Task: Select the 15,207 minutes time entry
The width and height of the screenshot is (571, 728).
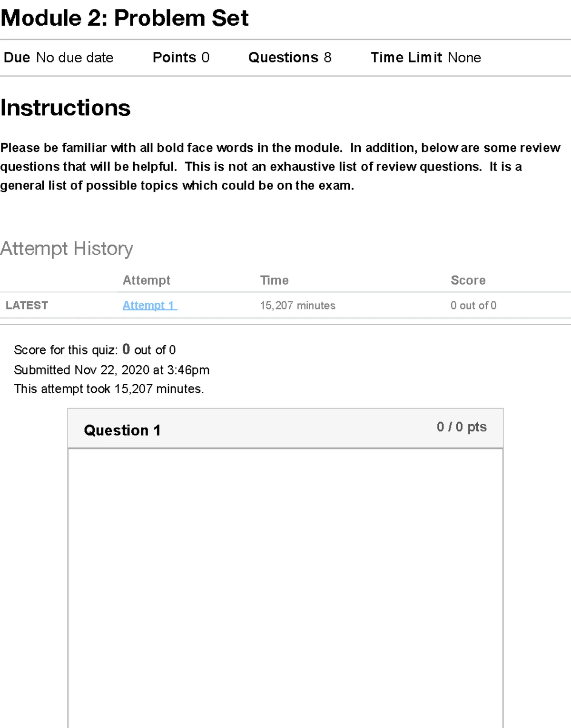Action: coord(298,305)
